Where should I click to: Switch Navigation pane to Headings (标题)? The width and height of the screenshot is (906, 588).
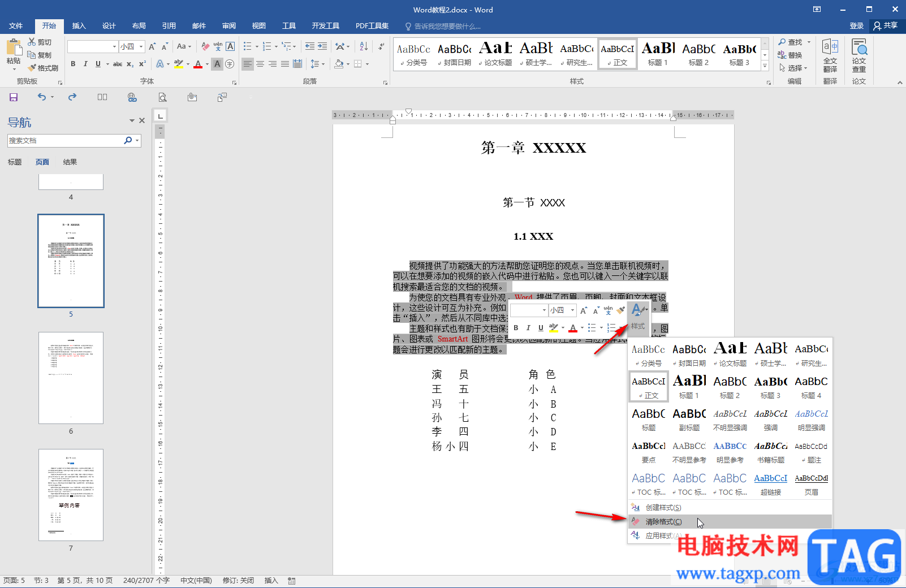click(15, 162)
